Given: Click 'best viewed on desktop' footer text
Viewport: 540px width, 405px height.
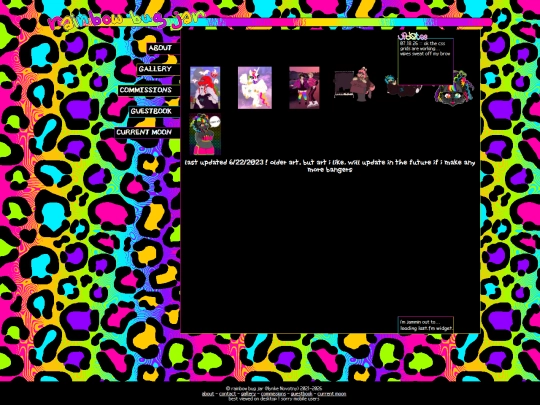Looking at the screenshot, I should click(x=274, y=399).
